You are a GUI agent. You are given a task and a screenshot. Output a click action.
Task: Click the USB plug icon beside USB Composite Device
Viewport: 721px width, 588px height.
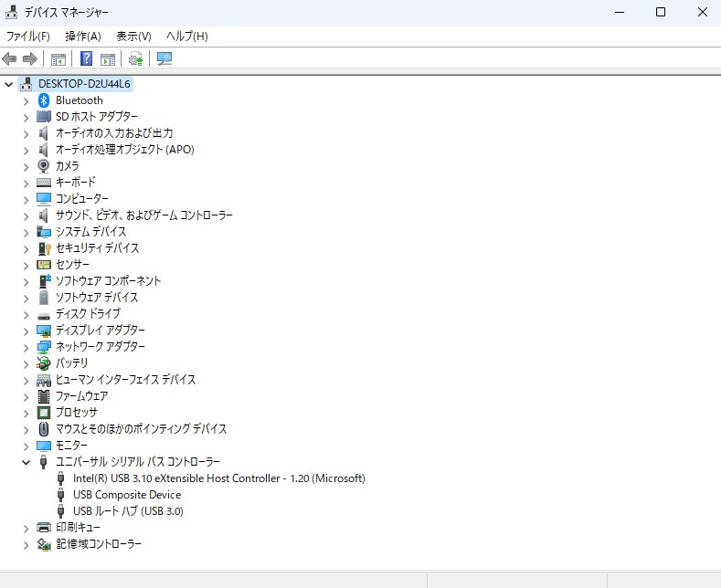[60, 495]
